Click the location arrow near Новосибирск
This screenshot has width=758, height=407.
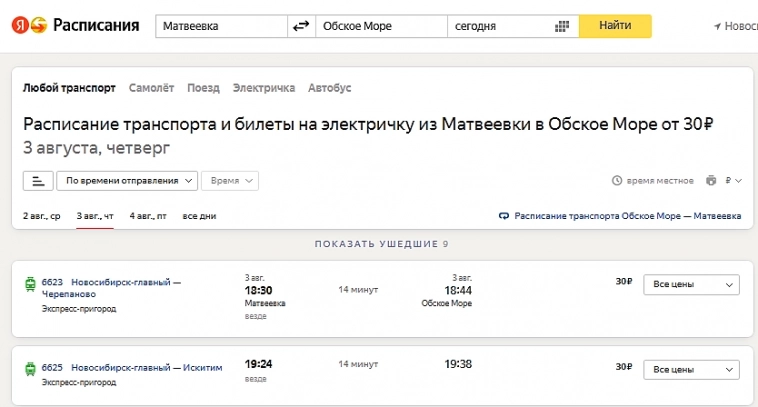point(717,26)
